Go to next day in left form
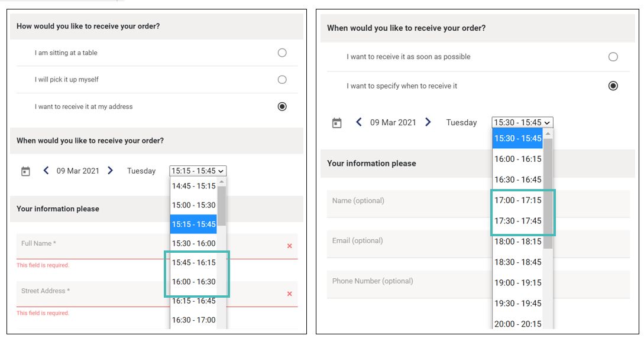 [x=110, y=170]
